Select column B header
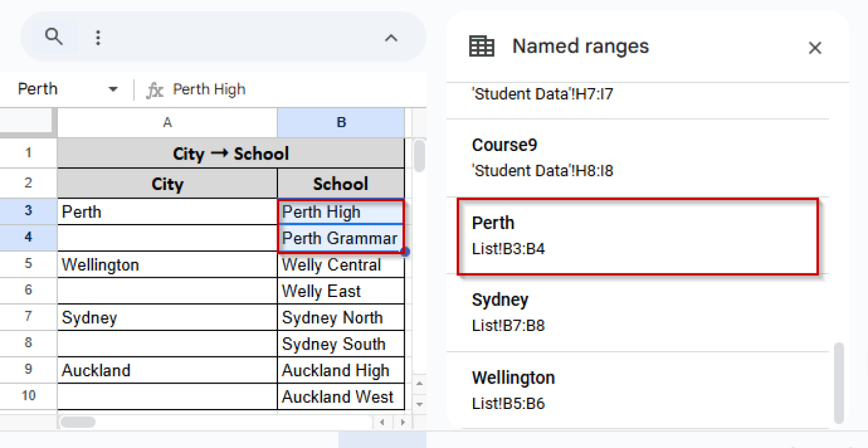The image size is (868, 448). [x=340, y=123]
